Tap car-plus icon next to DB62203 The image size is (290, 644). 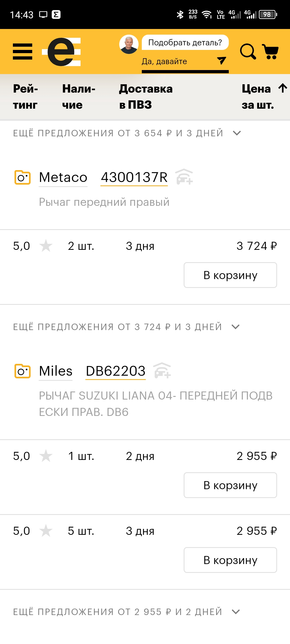(162, 371)
